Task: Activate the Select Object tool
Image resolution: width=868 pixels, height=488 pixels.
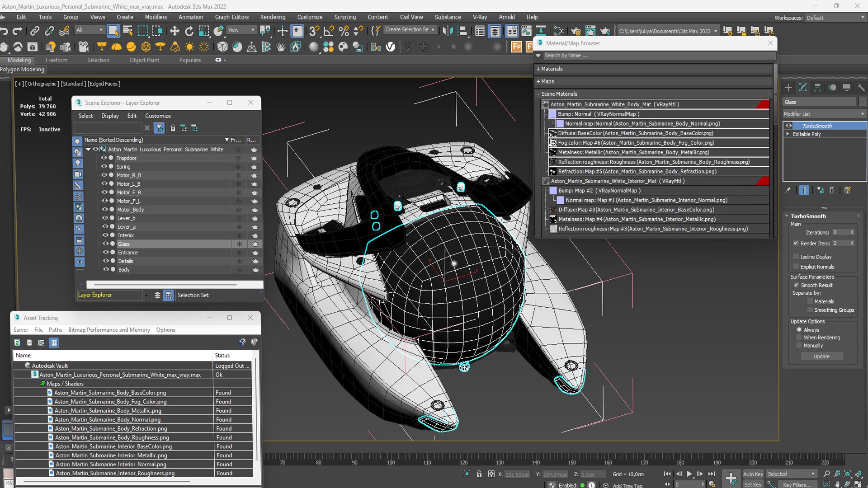Action: pyautogui.click(x=113, y=31)
